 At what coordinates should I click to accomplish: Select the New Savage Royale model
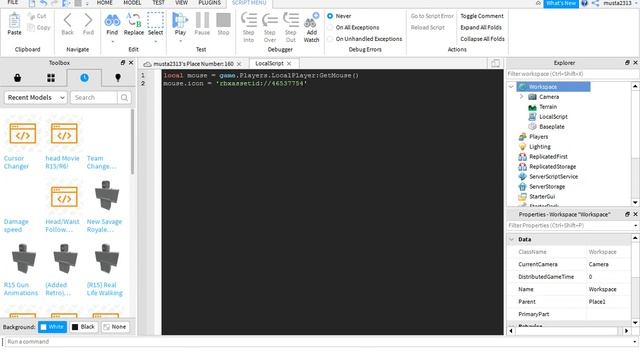click(x=106, y=196)
